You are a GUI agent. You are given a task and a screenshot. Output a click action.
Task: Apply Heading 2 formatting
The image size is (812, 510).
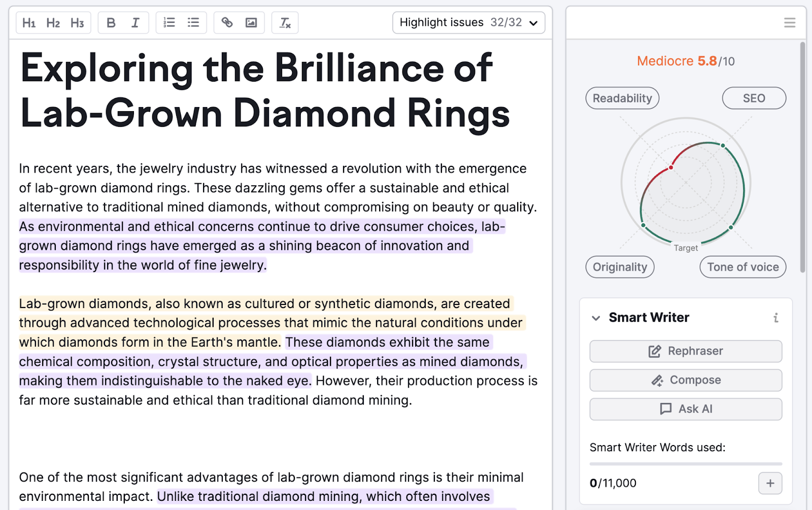(53, 23)
